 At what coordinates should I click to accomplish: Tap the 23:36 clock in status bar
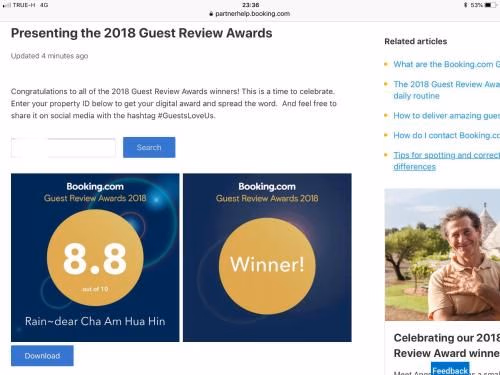(251, 5)
